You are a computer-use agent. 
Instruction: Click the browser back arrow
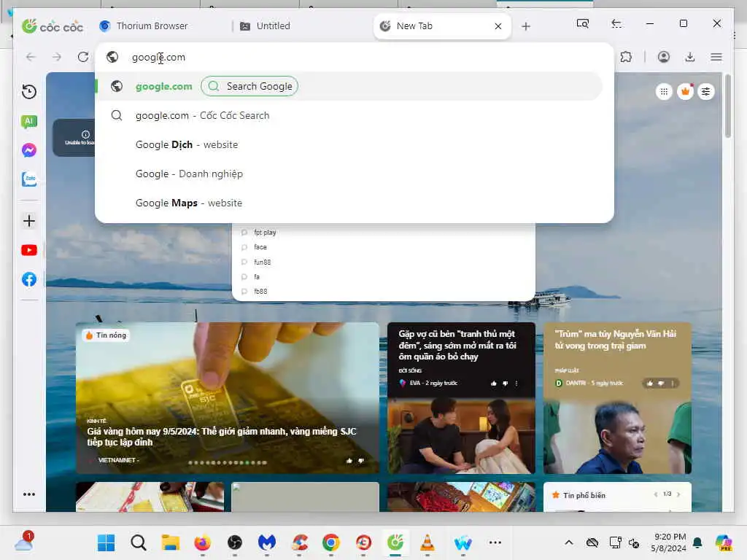pyautogui.click(x=31, y=57)
